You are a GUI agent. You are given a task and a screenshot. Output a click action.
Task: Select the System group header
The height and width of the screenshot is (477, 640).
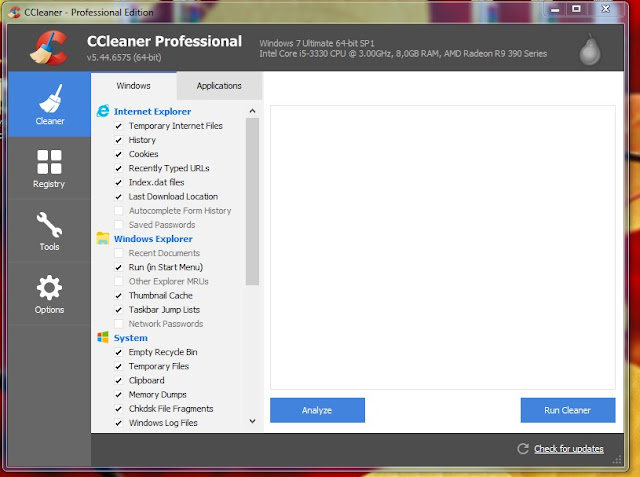pyautogui.click(x=131, y=338)
